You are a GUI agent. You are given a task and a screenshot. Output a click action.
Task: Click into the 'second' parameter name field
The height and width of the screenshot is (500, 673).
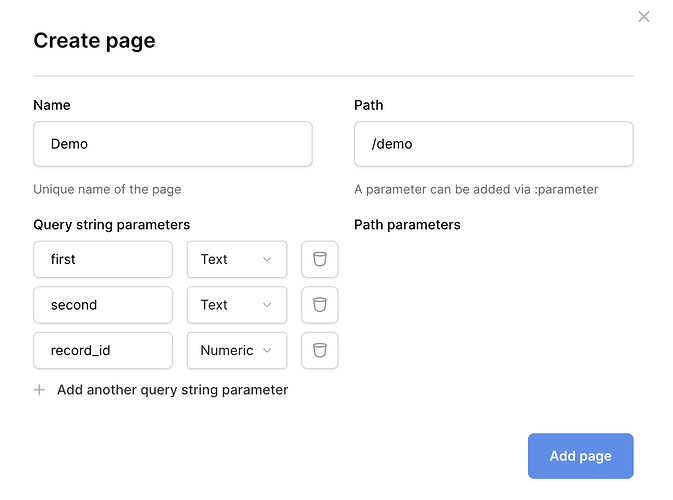click(x=102, y=305)
